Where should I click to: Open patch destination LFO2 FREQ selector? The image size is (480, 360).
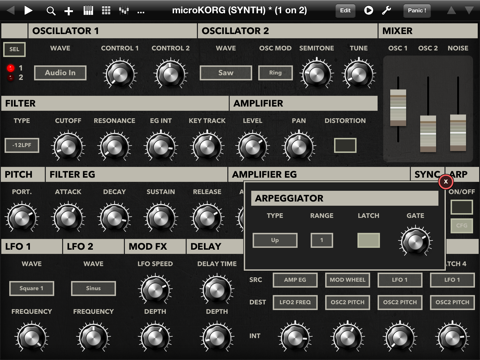click(295, 302)
